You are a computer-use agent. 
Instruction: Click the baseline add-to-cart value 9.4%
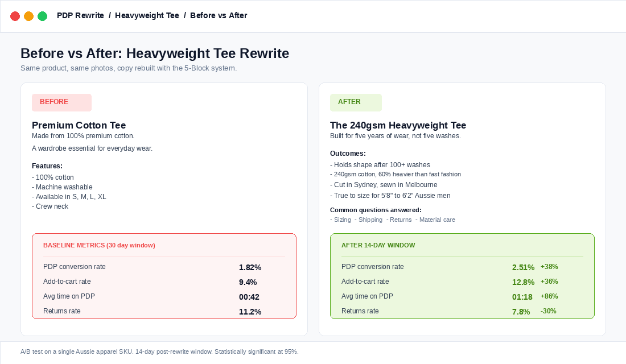tap(248, 282)
